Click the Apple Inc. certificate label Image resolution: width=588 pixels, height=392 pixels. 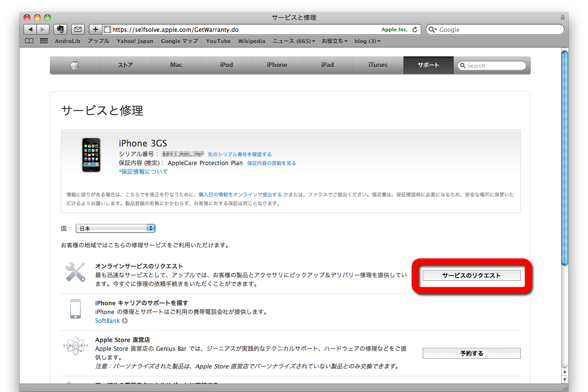[394, 29]
